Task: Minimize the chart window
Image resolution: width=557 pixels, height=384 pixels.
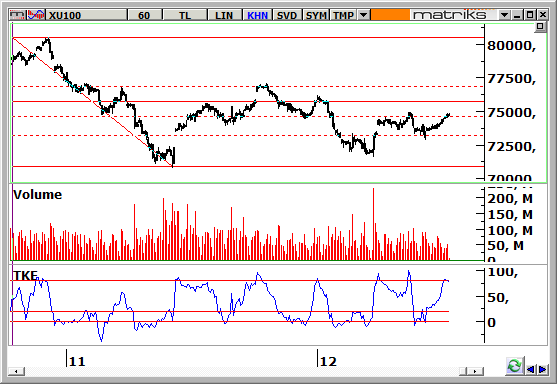Action: click(517, 15)
